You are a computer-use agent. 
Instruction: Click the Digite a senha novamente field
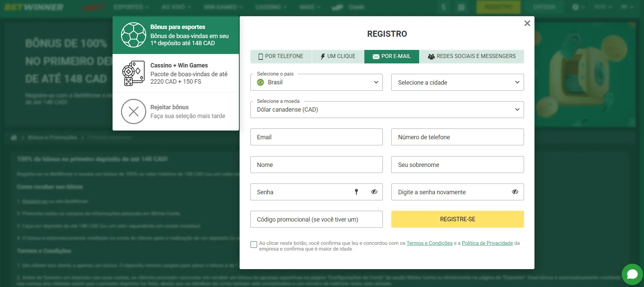(457, 192)
